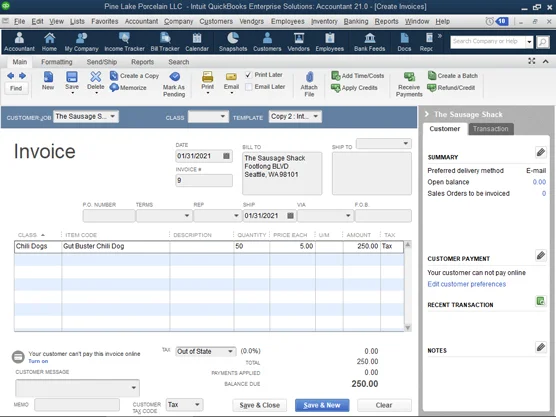This screenshot has height=417, width=556.
Task: Open the Terms dropdown
Action: coord(187,216)
